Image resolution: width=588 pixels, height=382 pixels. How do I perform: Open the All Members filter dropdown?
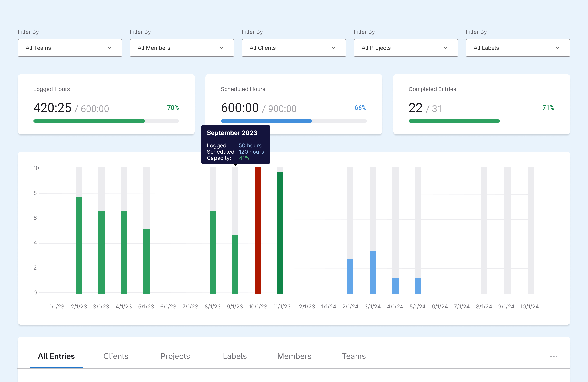click(182, 48)
